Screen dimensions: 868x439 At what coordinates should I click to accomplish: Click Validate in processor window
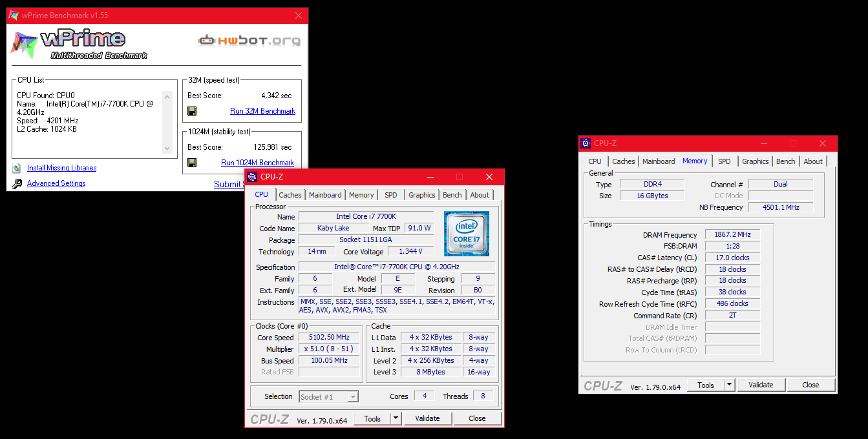[427, 418]
